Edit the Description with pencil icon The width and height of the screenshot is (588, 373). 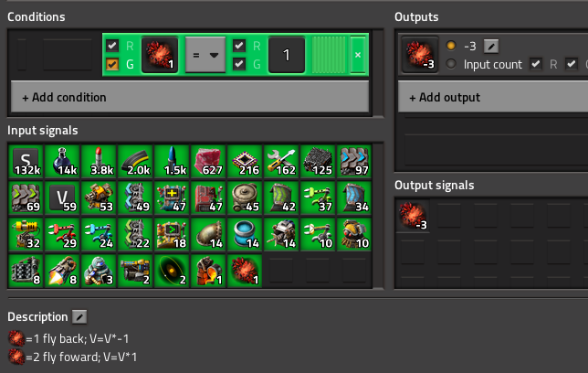tap(79, 317)
